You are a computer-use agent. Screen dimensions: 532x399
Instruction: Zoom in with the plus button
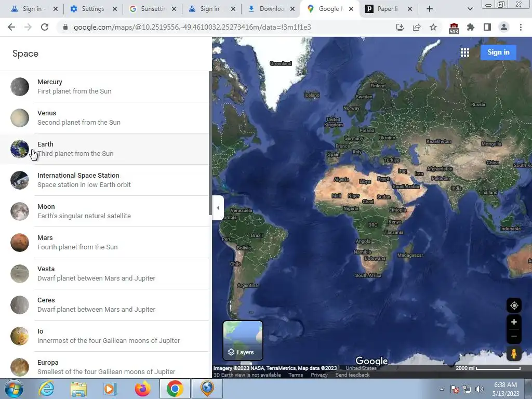coord(514,322)
